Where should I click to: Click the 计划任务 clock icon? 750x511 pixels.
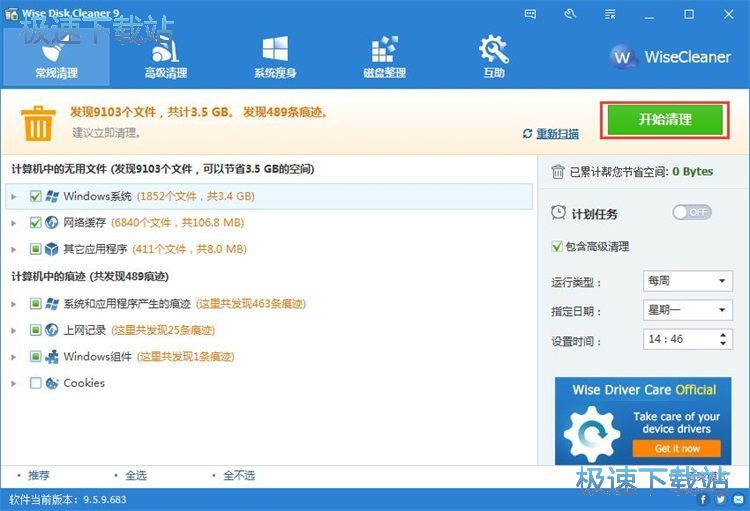pos(558,212)
